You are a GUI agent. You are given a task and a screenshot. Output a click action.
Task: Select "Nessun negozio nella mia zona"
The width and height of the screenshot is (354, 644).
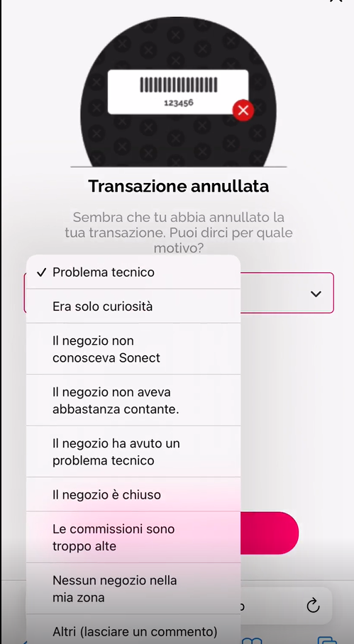(133, 589)
